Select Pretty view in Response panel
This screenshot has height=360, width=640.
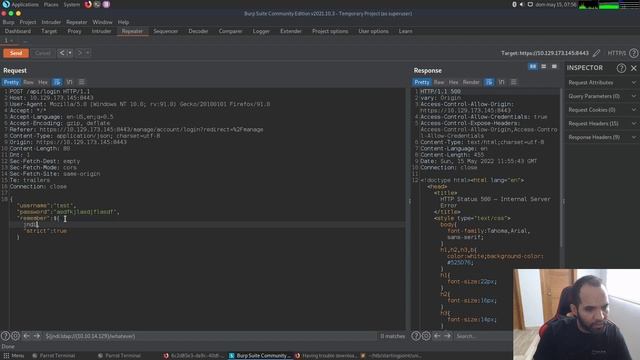(422, 82)
